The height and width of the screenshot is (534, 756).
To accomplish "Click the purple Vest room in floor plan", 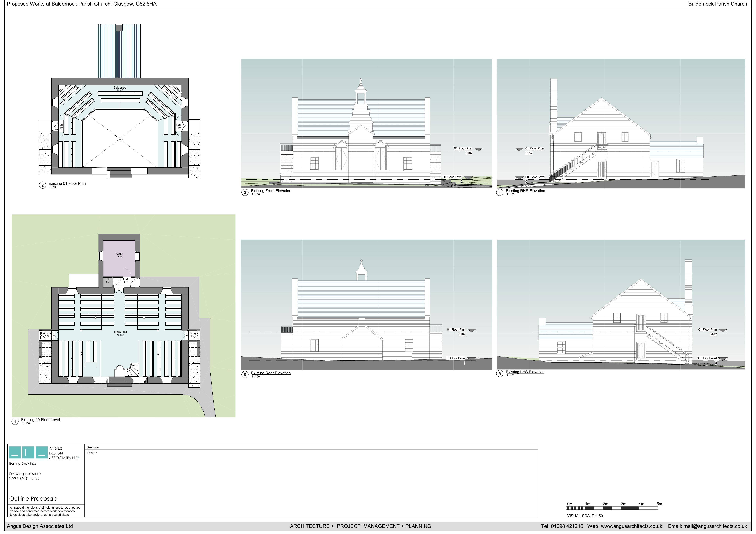I will [119, 258].
